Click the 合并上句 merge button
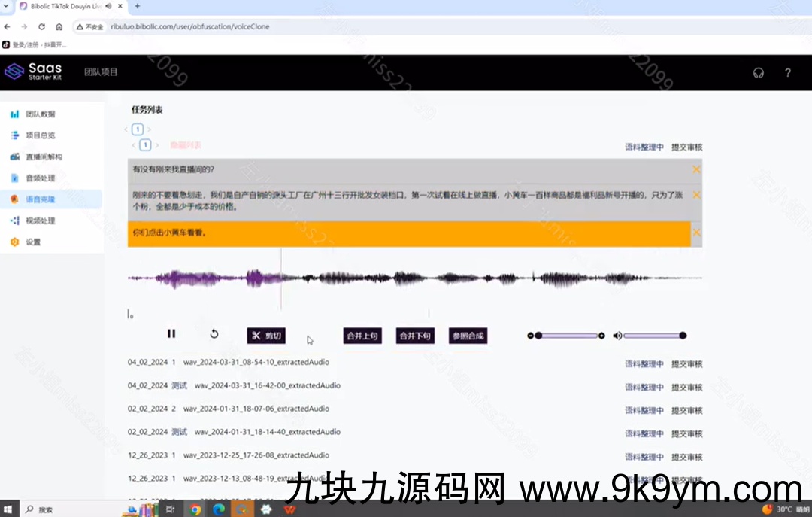812x517 pixels. tap(362, 336)
